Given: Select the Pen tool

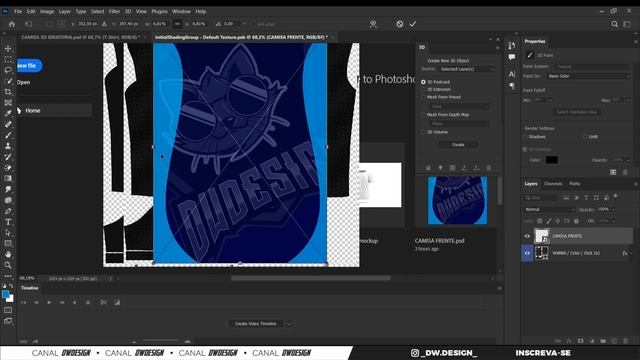Looking at the screenshot, I should click(8, 211).
